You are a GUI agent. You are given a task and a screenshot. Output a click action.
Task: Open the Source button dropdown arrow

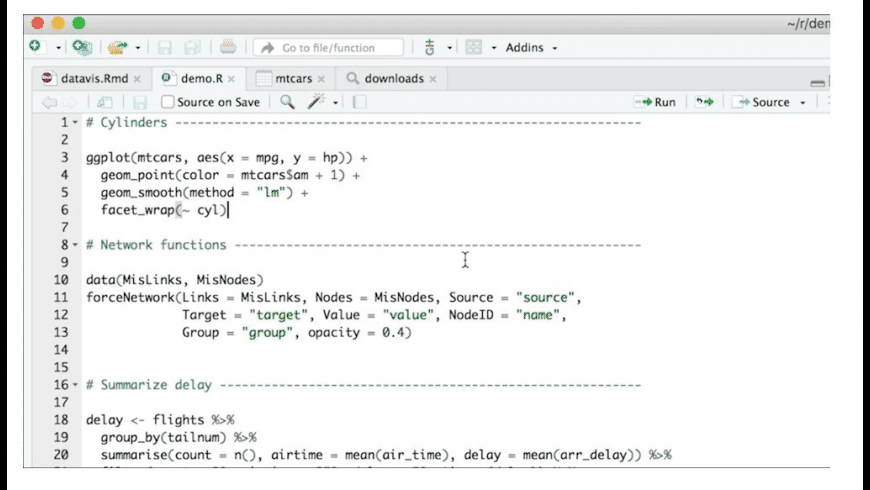(x=803, y=102)
